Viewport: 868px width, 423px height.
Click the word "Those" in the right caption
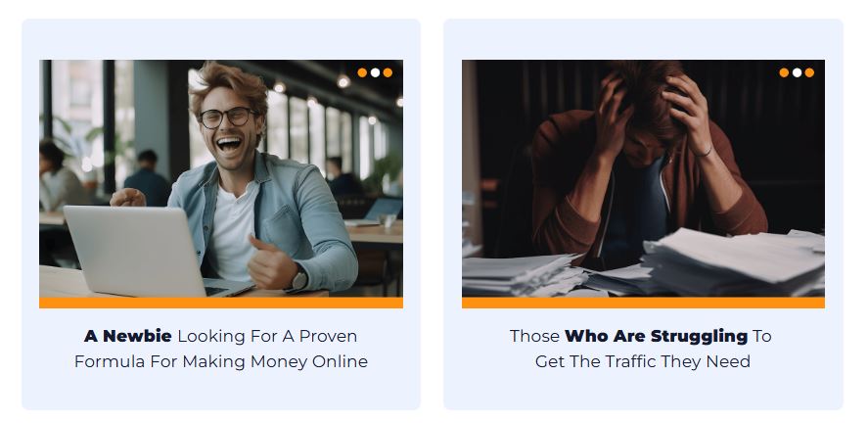coord(534,336)
